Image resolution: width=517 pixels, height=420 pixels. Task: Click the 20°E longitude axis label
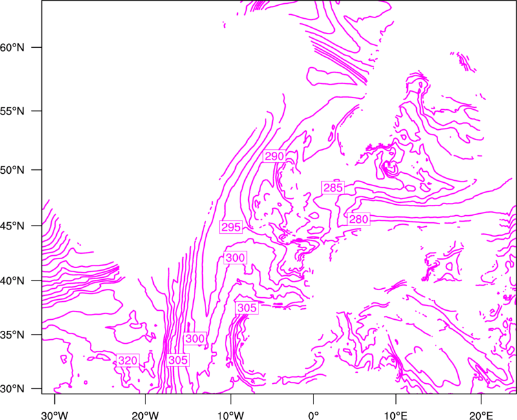481,415
